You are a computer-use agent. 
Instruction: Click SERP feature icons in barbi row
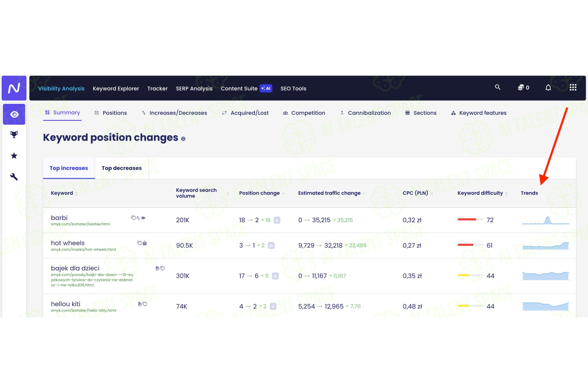138,218
